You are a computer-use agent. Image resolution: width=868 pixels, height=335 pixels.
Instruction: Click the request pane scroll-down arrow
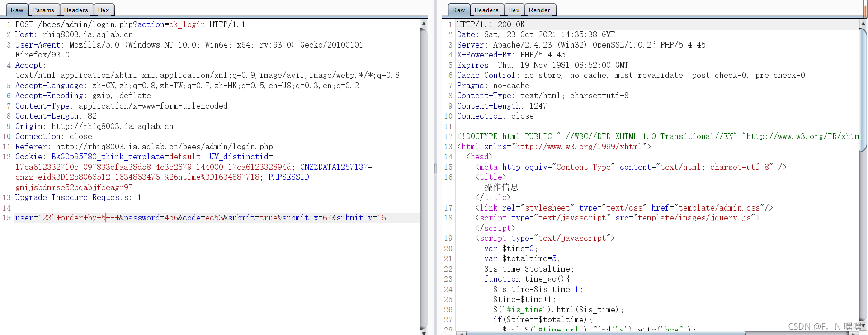click(x=424, y=332)
